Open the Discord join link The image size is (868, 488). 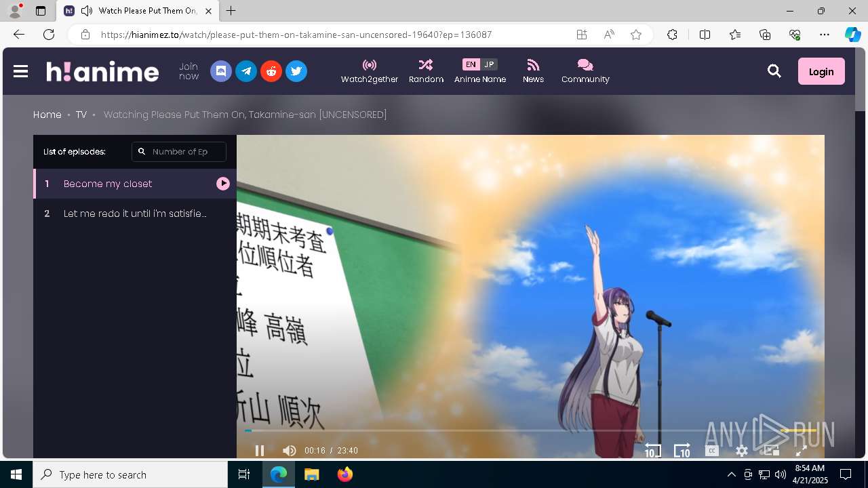[x=221, y=71]
